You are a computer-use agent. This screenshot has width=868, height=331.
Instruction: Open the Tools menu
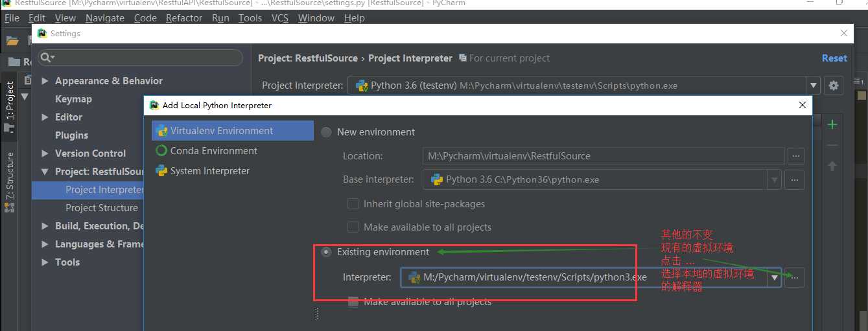pos(250,17)
